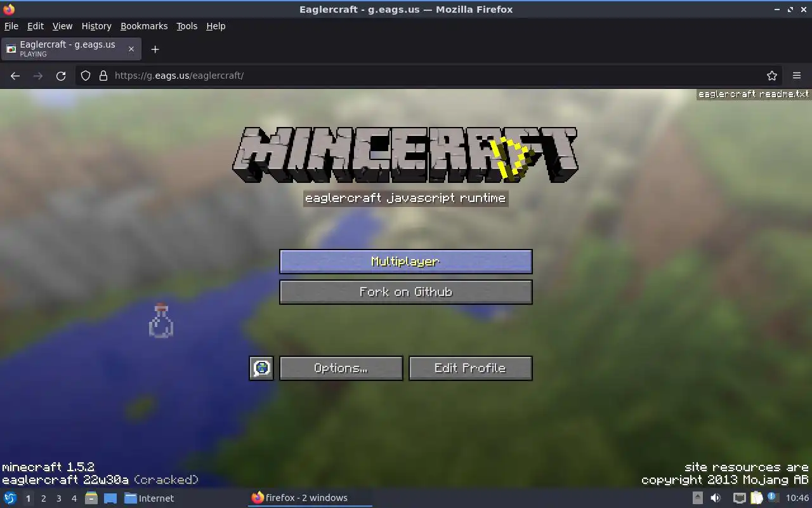The width and height of the screenshot is (812, 508).
Task: Switch to workspace 3
Action: (x=58, y=498)
